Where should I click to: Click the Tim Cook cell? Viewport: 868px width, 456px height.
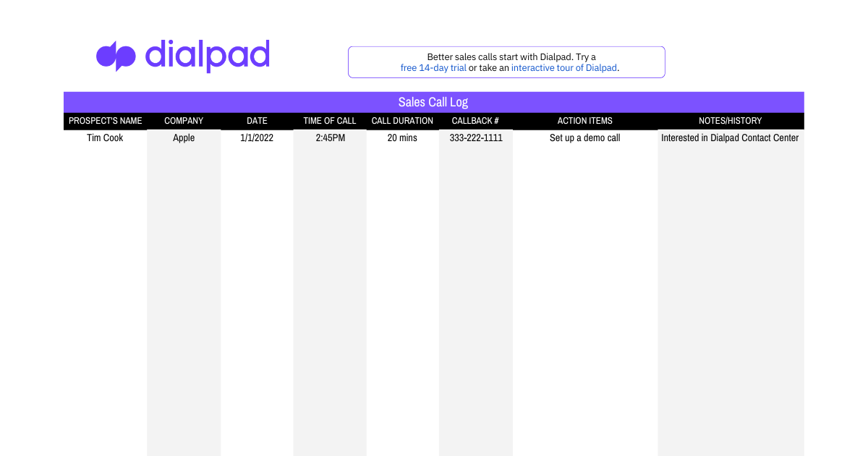(x=105, y=138)
